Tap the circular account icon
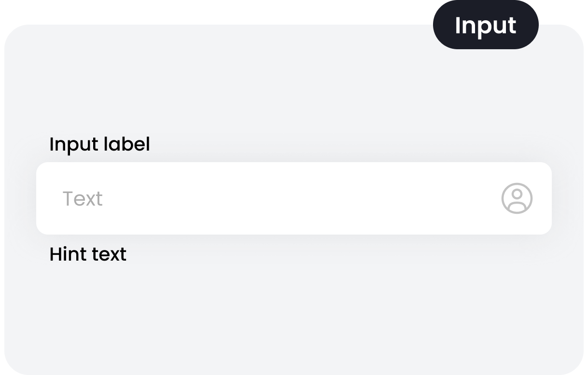Screen dimensions: 588x375 (517, 198)
